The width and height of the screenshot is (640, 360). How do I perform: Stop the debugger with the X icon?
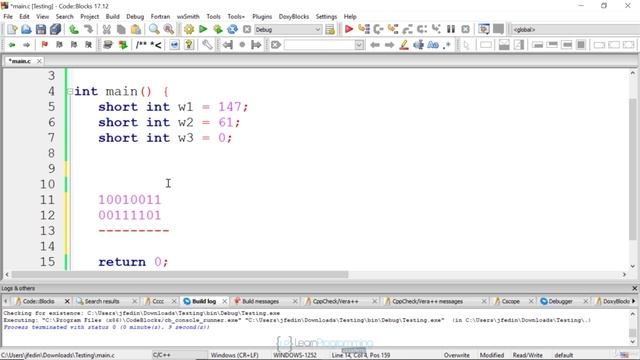[465, 29]
